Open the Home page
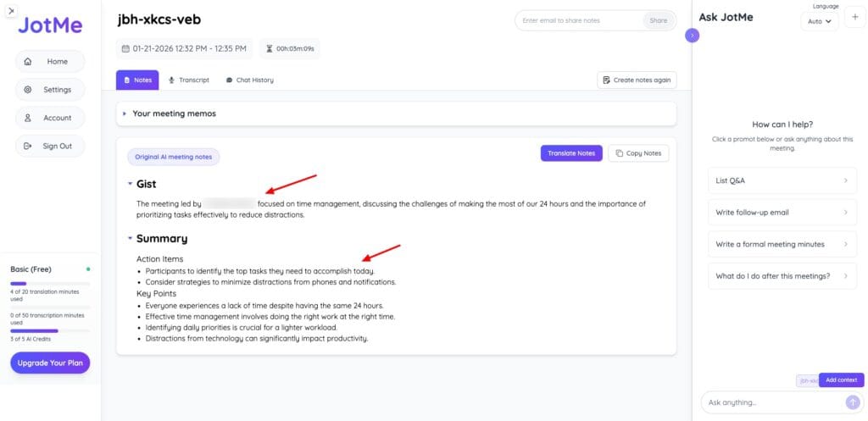 [50, 61]
